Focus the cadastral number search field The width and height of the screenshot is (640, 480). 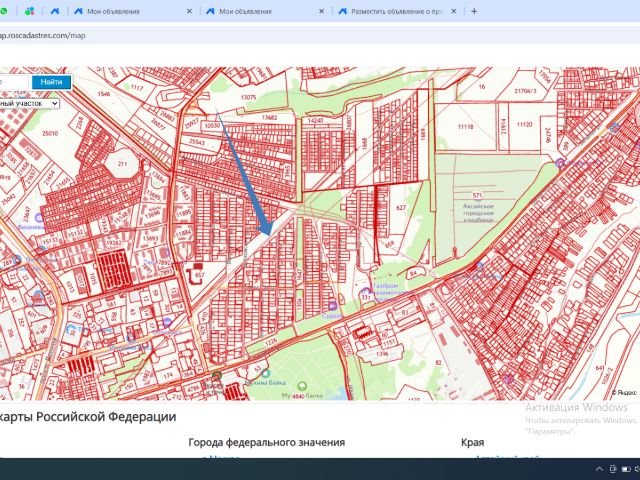(14, 82)
